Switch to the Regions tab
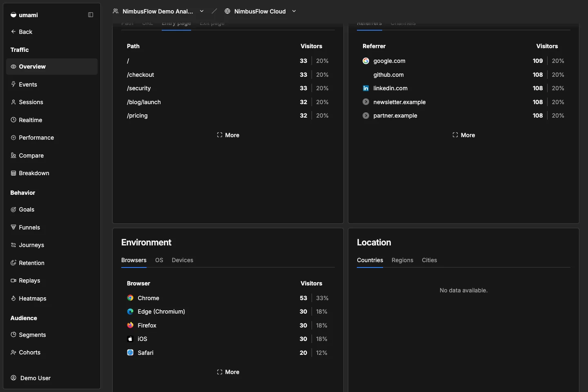 [x=402, y=260]
